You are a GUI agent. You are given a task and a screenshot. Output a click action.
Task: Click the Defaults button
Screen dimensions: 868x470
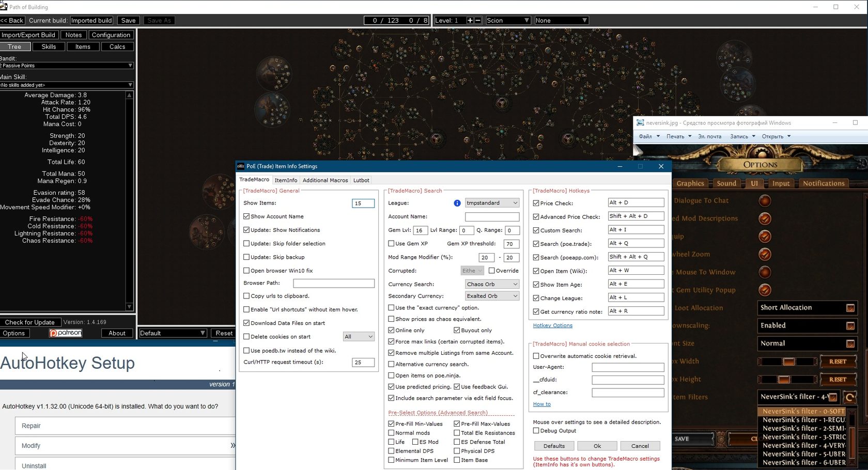[x=554, y=446]
